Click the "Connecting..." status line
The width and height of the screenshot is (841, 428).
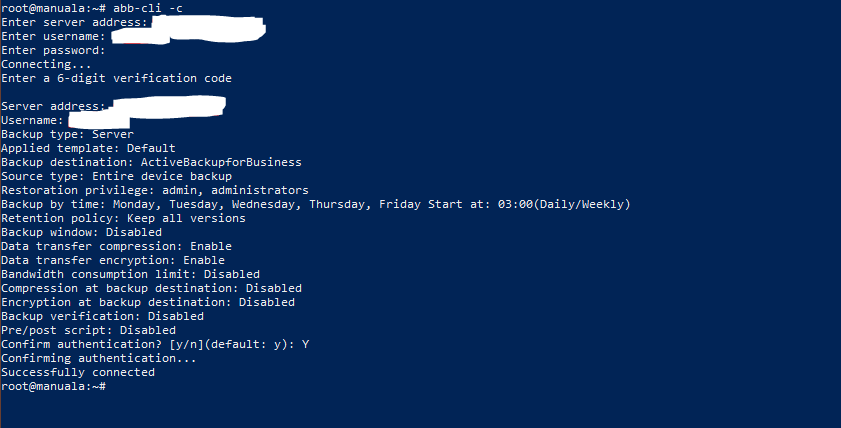(x=46, y=64)
